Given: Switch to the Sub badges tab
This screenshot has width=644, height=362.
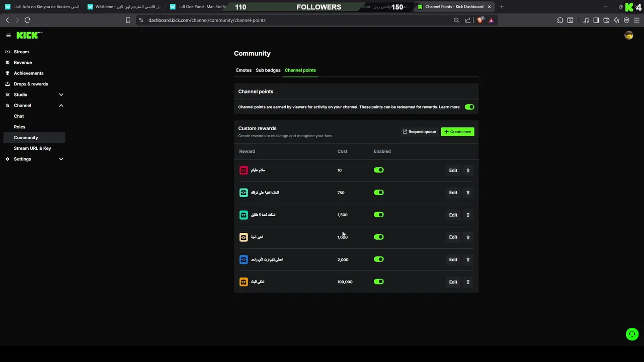Looking at the screenshot, I should (x=268, y=70).
